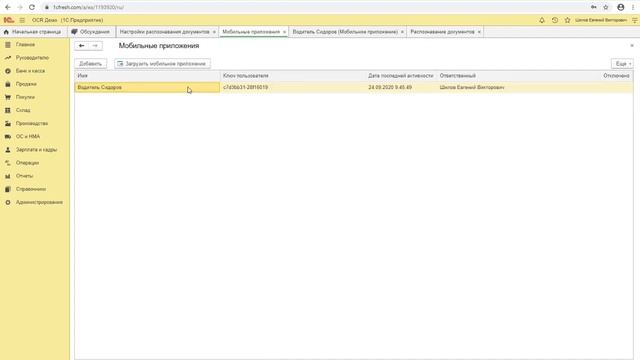The image size is (640, 360).
Task: Open Настройки распознавания документов tab
Action: [x=164, y=32]
